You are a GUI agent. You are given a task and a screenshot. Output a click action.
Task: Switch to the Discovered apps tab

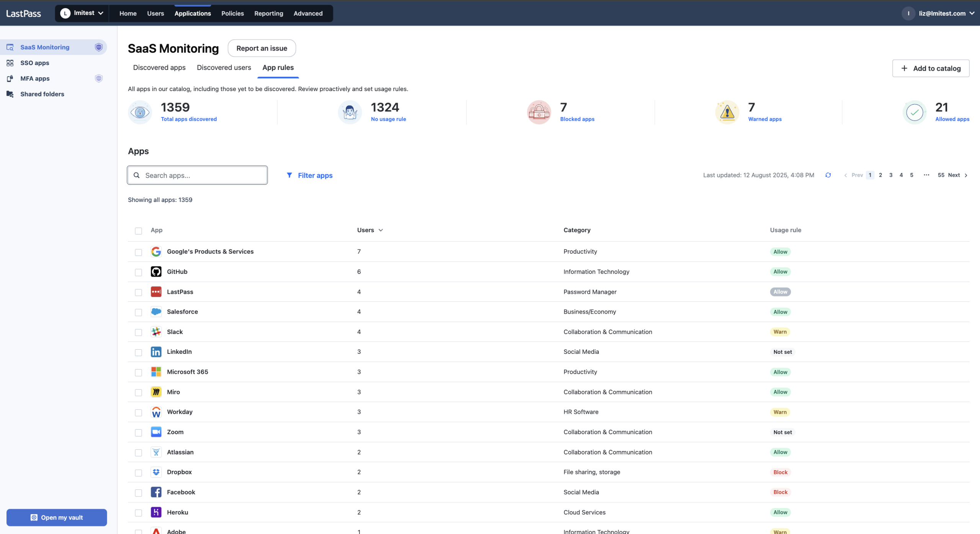(x=159, y=67)
